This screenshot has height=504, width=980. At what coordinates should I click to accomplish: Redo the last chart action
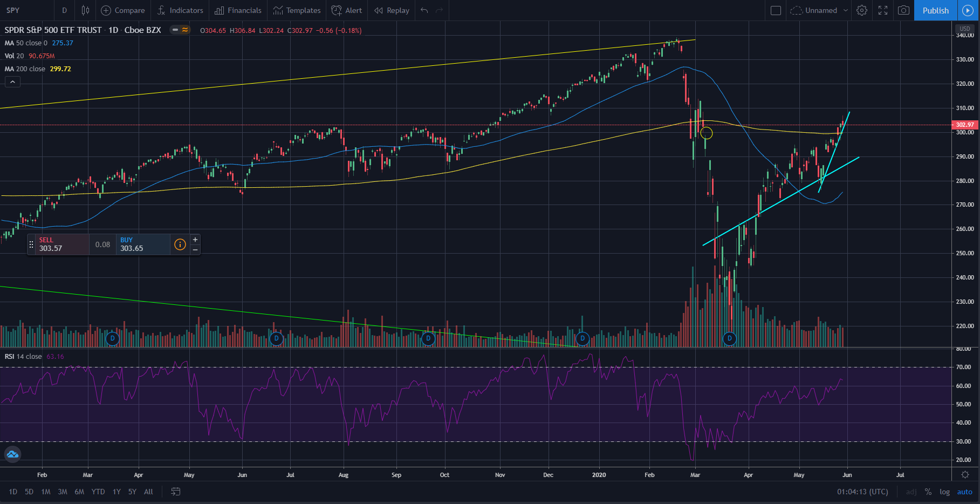pyautogui.click(x=439, y=10)
